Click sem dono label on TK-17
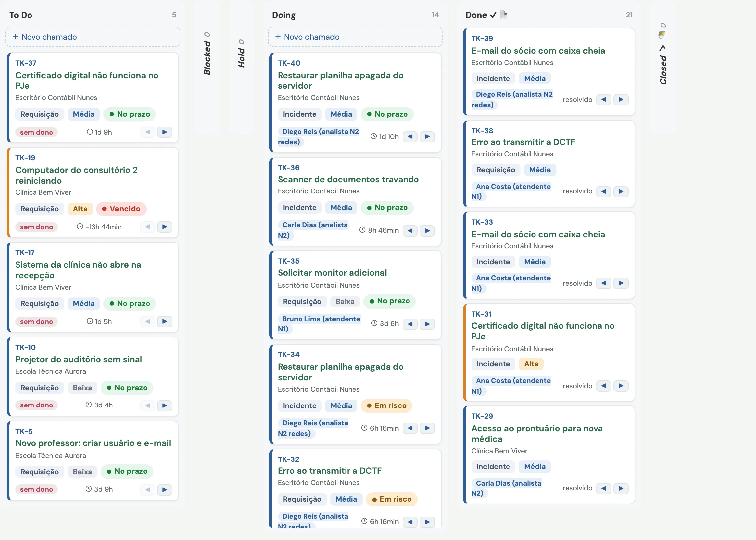Viewport: 756px width, 540px height. 36,322
